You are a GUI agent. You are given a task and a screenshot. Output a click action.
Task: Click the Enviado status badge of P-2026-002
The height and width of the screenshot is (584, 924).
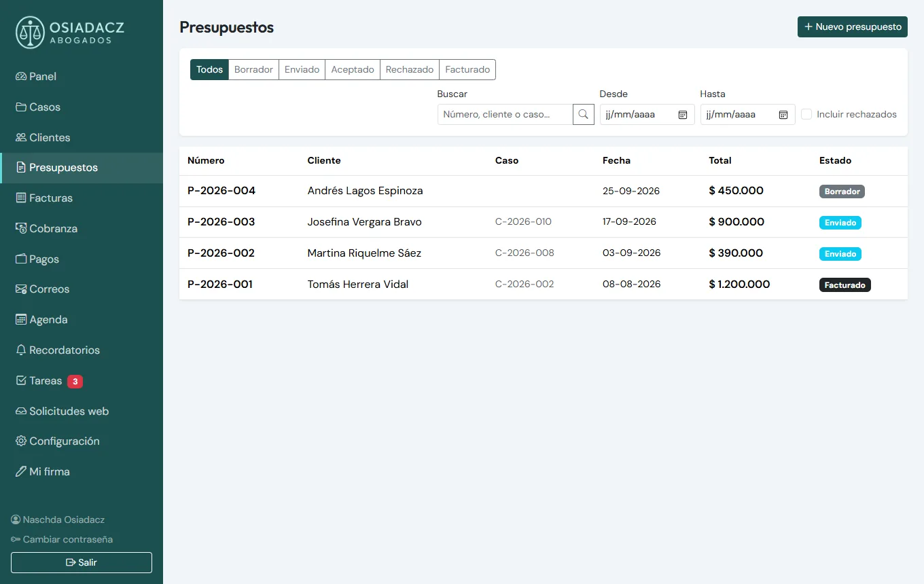pos(840,254)
